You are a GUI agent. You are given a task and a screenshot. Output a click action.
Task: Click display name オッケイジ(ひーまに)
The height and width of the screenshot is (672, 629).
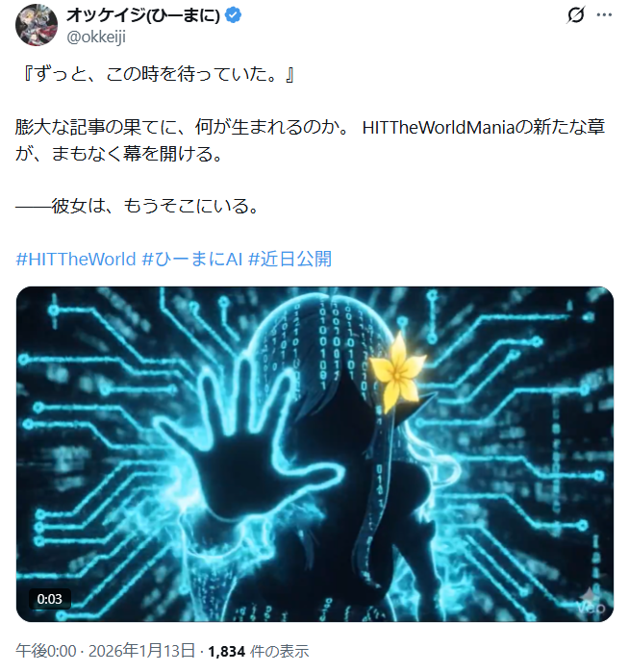click(x=143, y=15)
